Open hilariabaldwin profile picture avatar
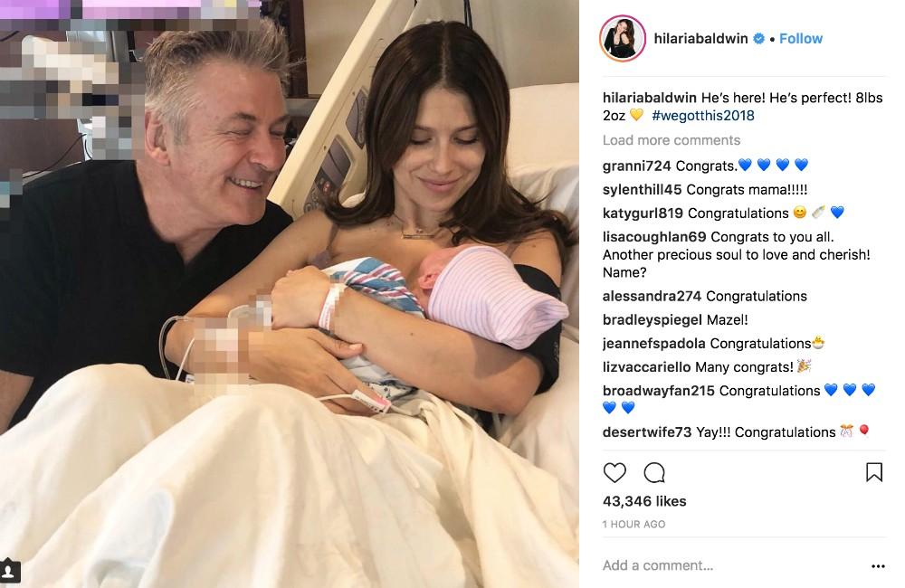The height and width of the screenshot is (588, 905). tap(623, 39)
